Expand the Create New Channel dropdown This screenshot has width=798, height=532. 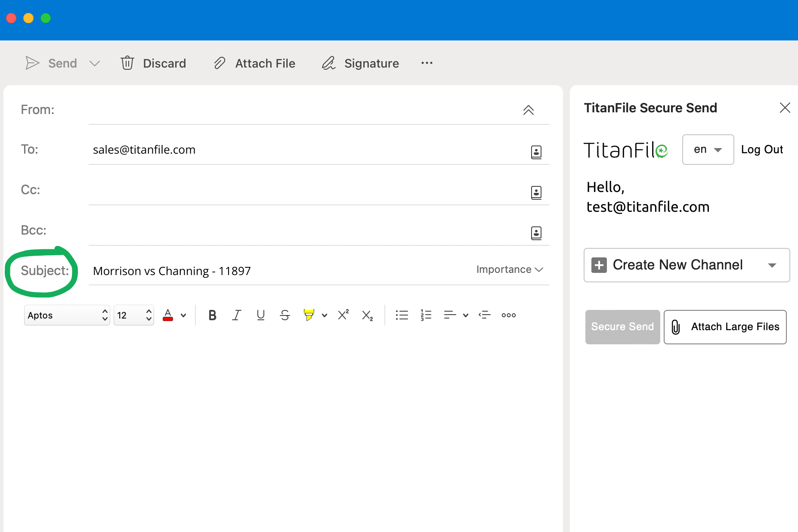click(x=772, y=265)
